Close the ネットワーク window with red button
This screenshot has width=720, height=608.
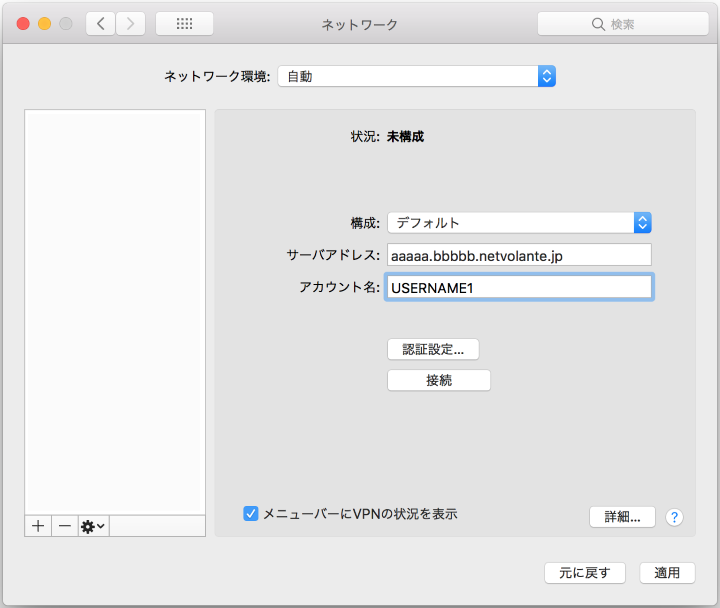click(x=23, y=24)
